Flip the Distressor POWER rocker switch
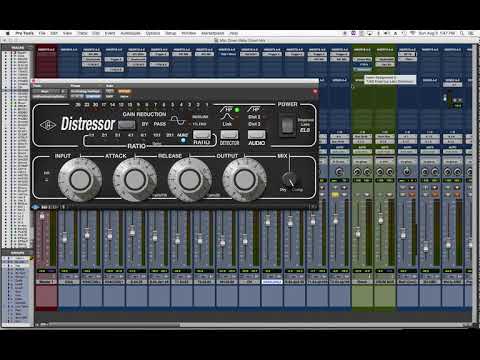Image resolution: width=480 pixels, height=360 pixels. point(287,126)
